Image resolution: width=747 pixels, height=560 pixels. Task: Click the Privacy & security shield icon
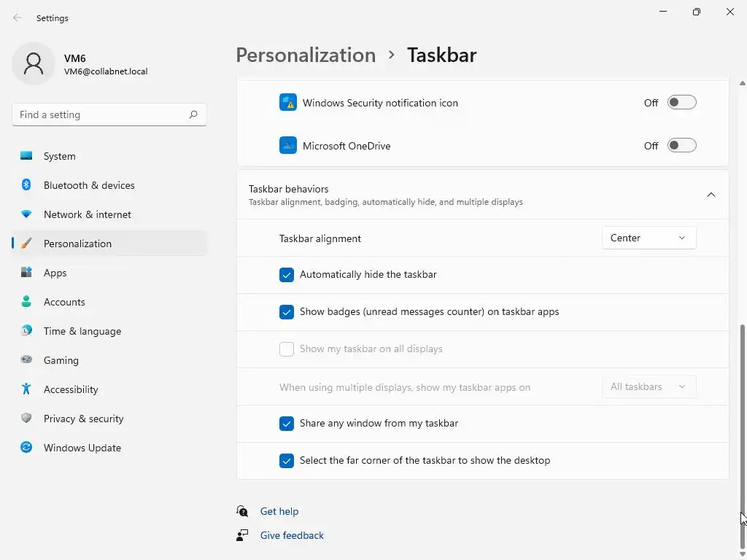pyautogui.click(x=26, y=419)
